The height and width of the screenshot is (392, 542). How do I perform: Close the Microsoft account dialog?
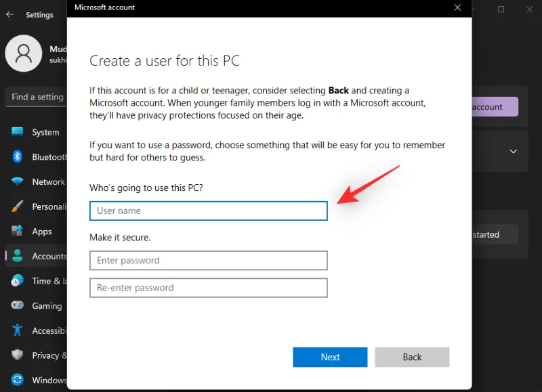457,8
